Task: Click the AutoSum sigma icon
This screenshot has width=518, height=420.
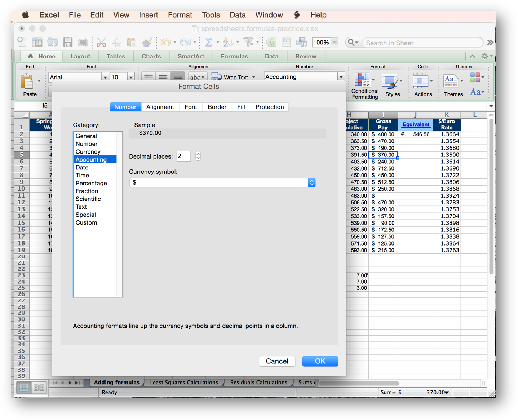Action: (208, 43)
